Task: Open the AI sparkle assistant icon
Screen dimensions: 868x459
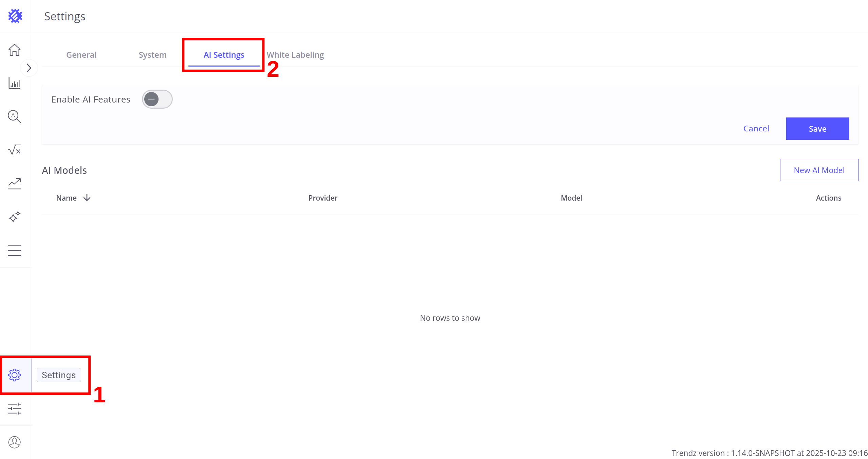Action: click(x=14, y=217)
